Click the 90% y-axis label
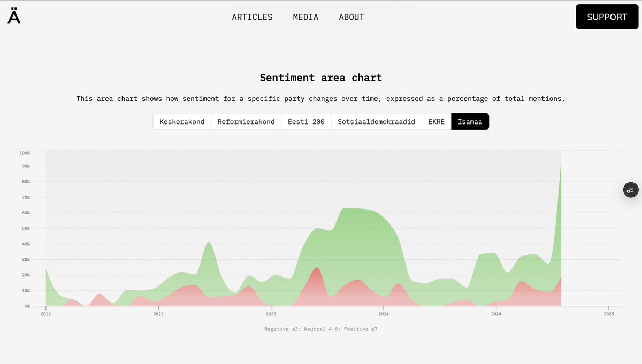 [26, 166]
